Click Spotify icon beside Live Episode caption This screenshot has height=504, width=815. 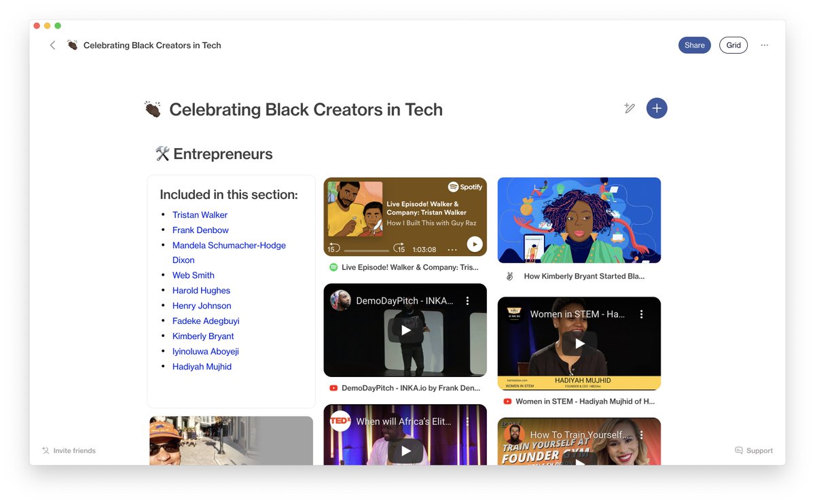pyautogui.click(x=333, y=268)
